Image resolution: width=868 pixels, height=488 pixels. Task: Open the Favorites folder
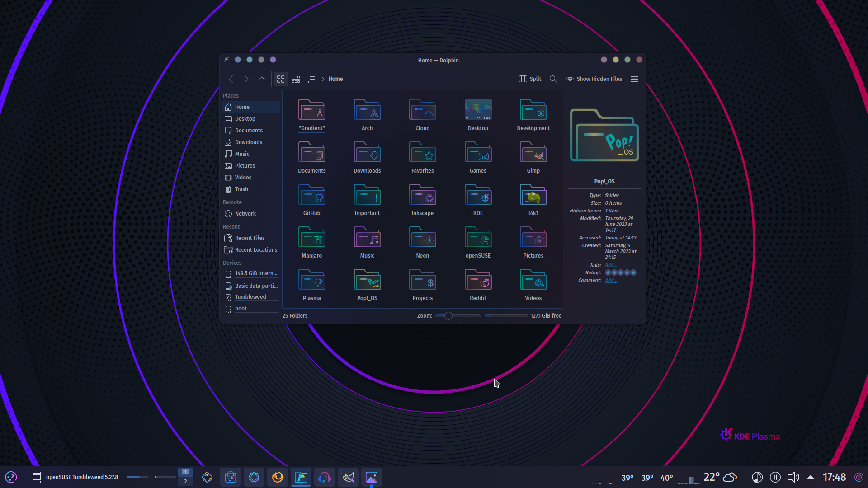422,157
